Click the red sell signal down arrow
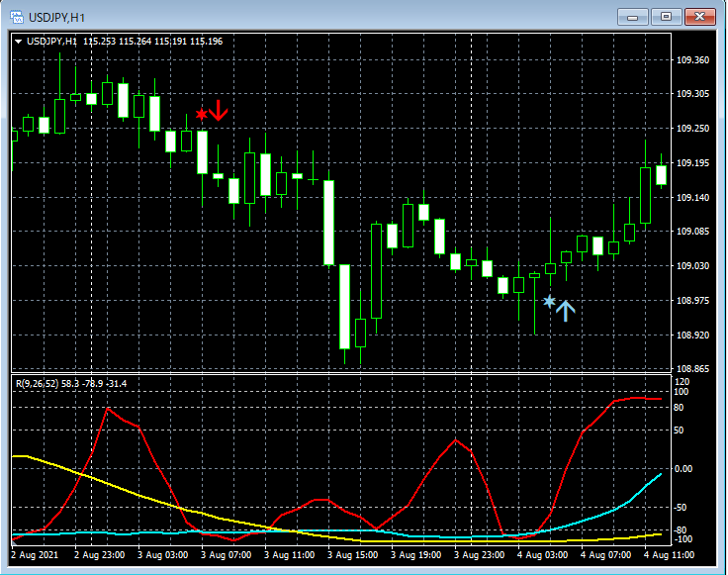This screenshot has width=728, height=575. point(219,110)
